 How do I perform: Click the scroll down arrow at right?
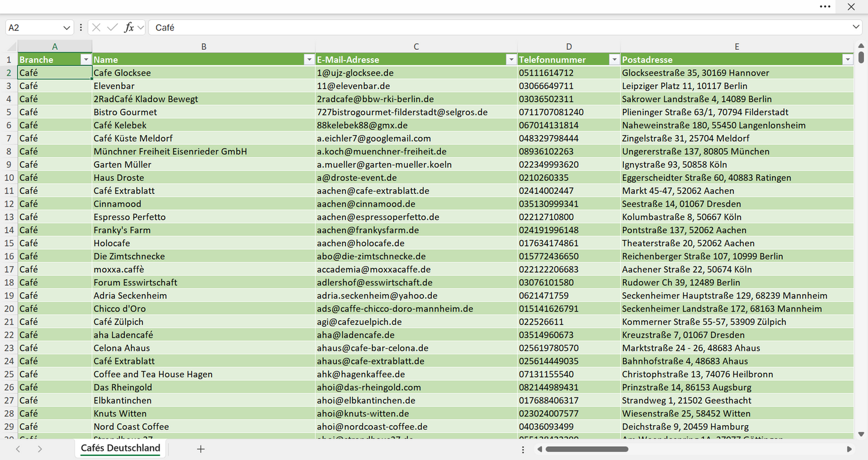[x=861, y=434]
